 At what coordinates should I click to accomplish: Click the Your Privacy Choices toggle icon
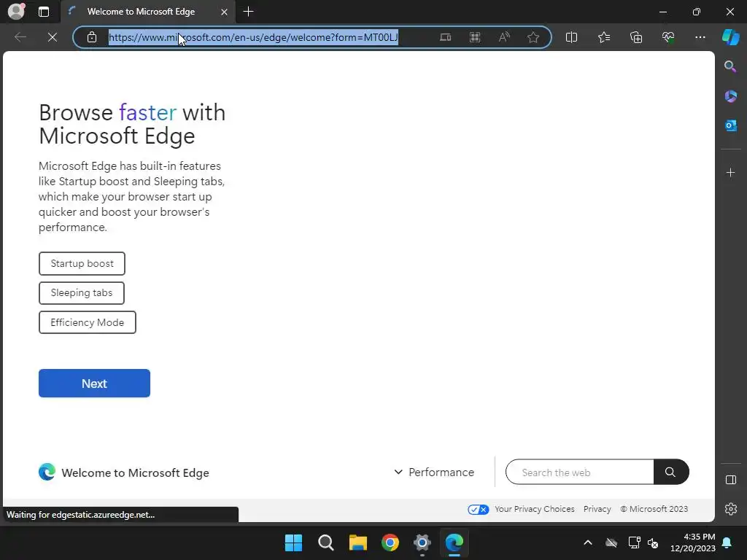pos(479,510)
